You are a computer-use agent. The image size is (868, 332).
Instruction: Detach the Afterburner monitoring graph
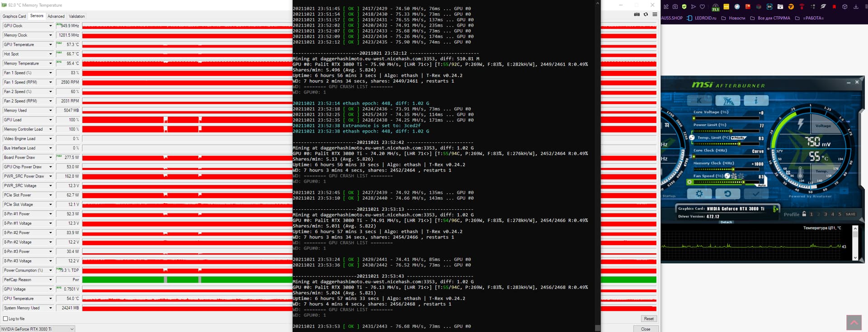(726, 222)
